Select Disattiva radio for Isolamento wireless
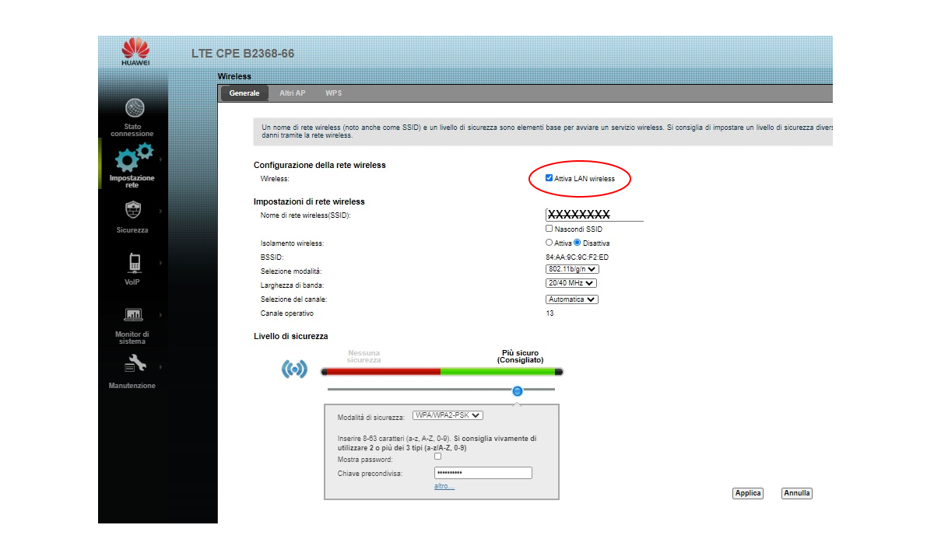 (x=578, y=243)
